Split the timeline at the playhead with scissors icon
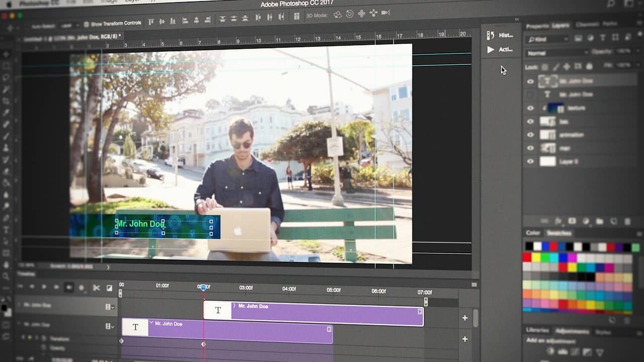This screenshot has height=362, width=644. click(96, 288)
